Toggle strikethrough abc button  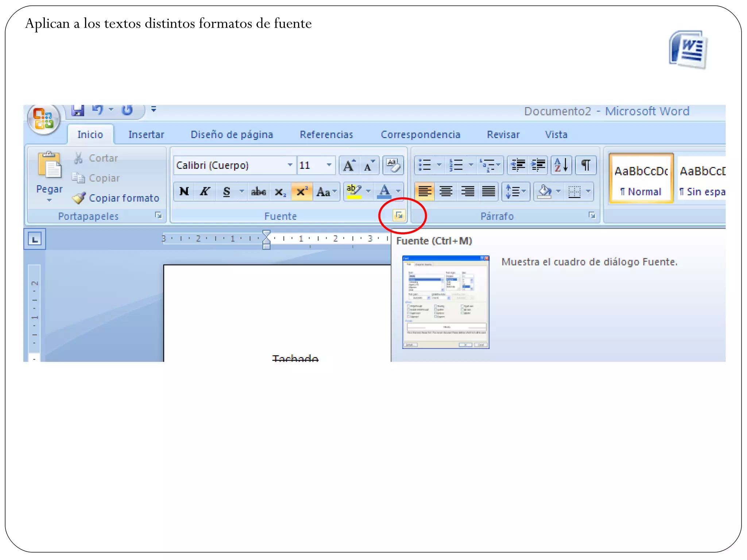(259, 191)
